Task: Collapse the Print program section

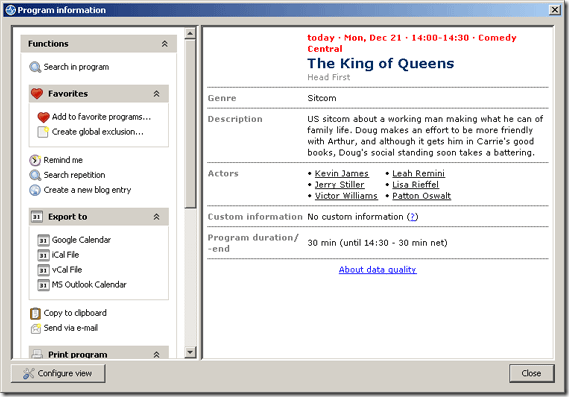Action: click(x=156, y=355)
